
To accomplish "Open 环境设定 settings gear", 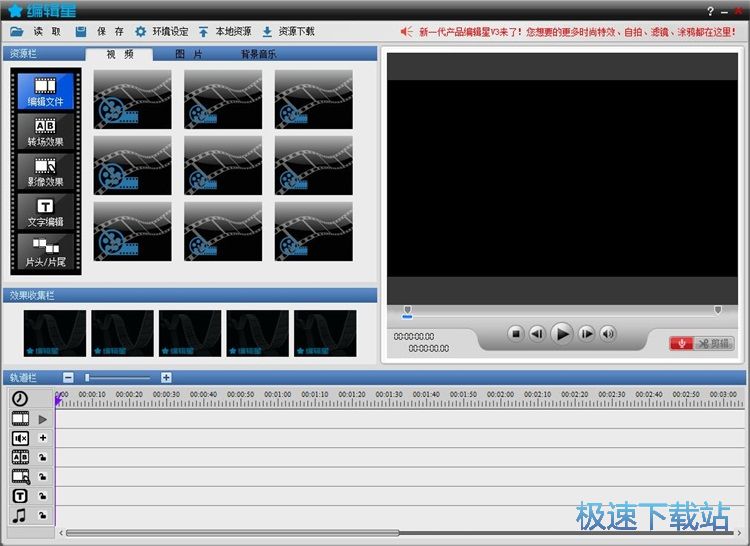I will click(161, 32).
